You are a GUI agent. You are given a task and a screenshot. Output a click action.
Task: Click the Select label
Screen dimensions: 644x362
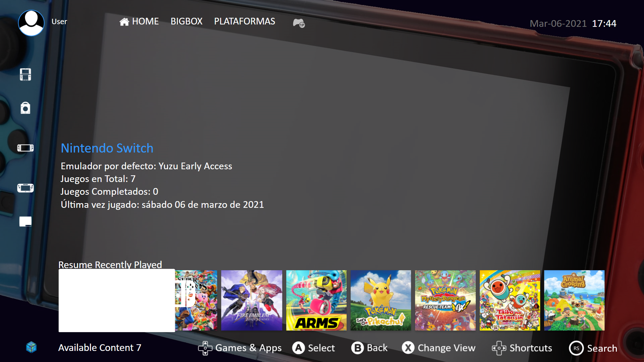(x=321, y=348)
